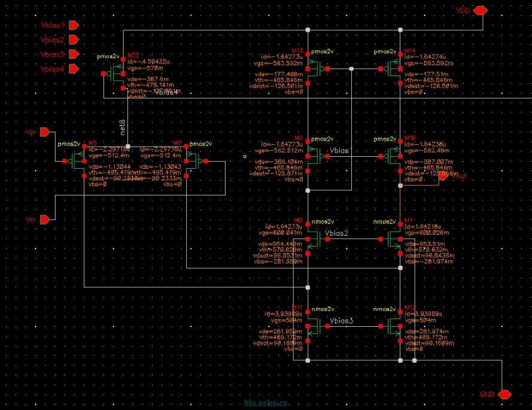Click M13 vgs=-563.592m annotation

click(278, 63)
